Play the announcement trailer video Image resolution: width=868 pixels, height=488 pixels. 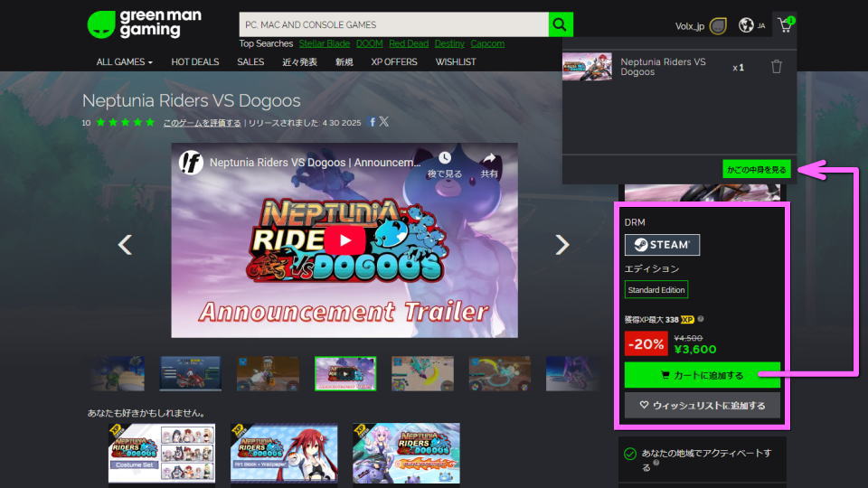coord(344,240)
